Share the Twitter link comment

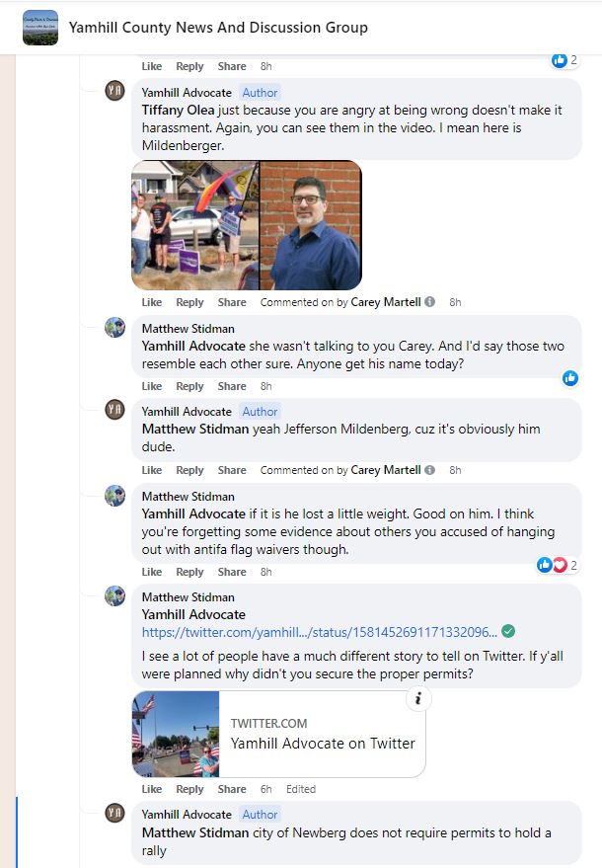point(232,789)
